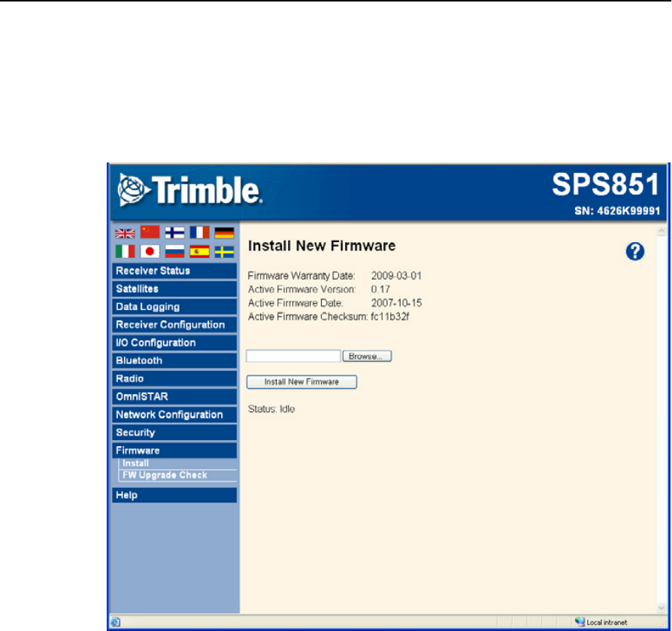
Task: Choose the Spanish flag language
Action: click(x=200, y=251)
